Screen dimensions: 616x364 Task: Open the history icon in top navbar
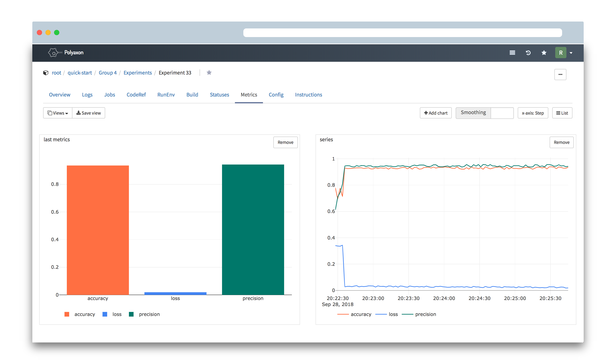coord(528,53)
